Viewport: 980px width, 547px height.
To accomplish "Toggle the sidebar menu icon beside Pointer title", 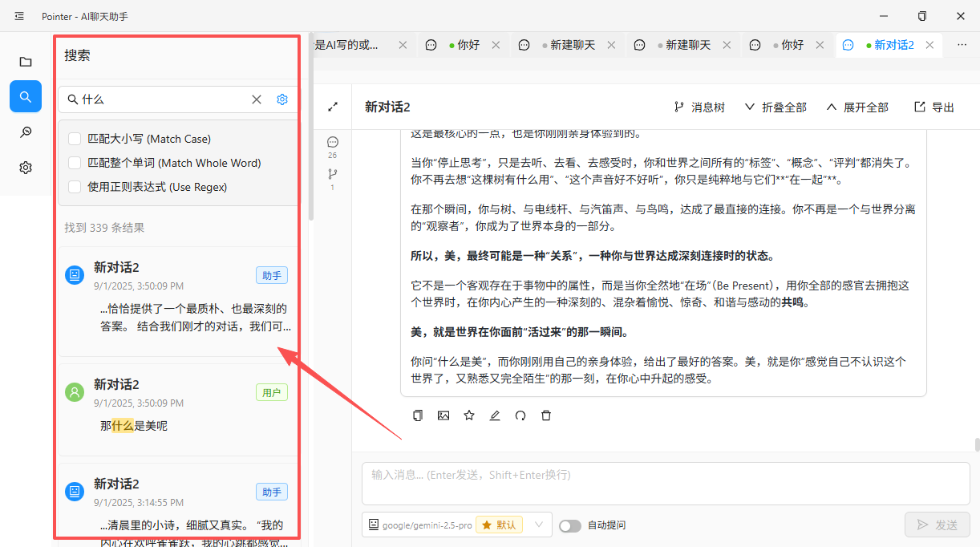I will coord(19,16).
